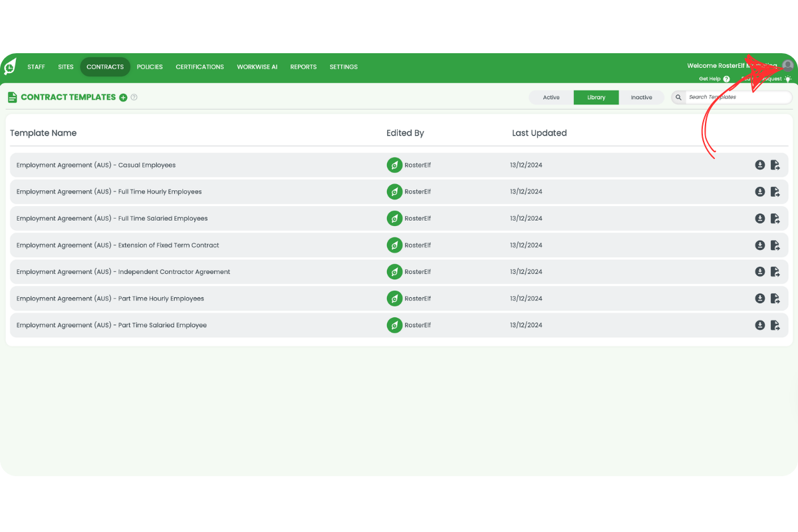Download the Casual Employees agreement
Screen dimensions: 798x532
760,165
